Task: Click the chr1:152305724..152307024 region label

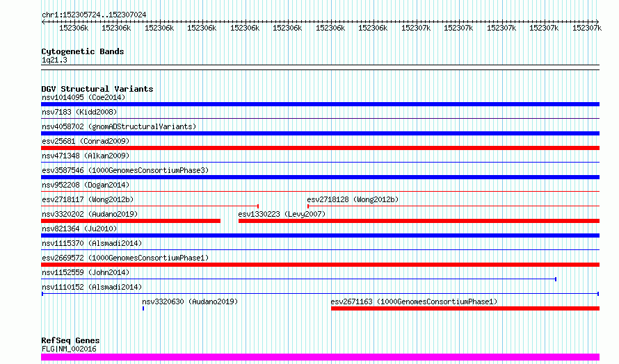Action: [x=94, y=15]
